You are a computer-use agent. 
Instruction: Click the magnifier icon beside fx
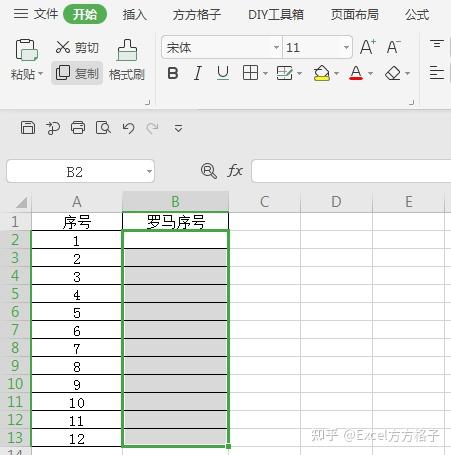tap(209, 171)
